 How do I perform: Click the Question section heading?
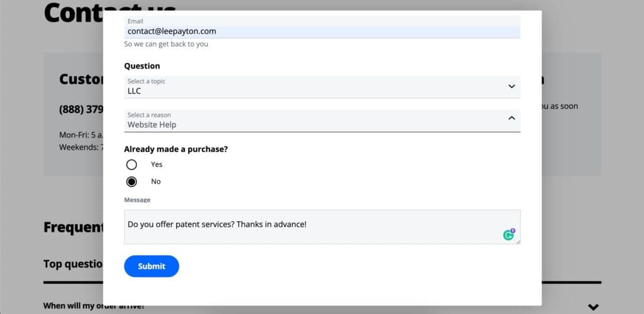coord(142,66)
